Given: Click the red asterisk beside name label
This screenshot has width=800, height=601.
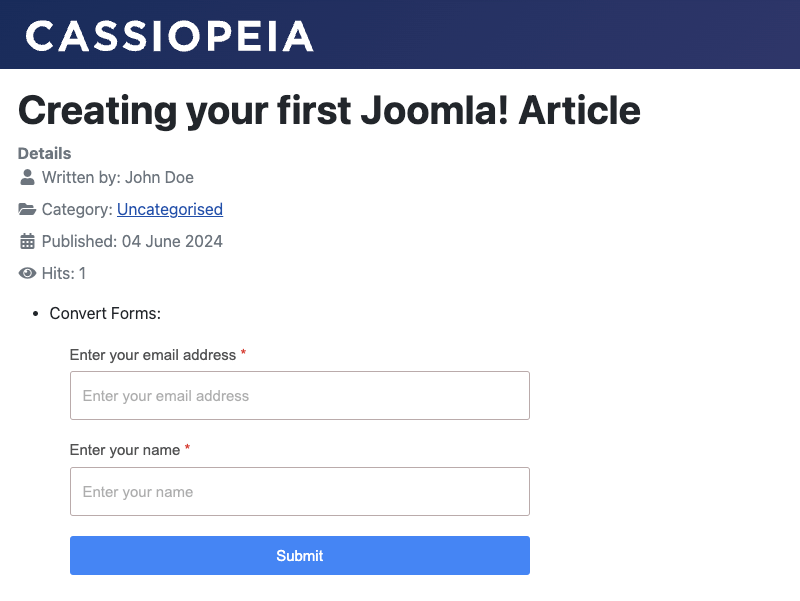Looking at the screenshot, I should pos(187,448).
